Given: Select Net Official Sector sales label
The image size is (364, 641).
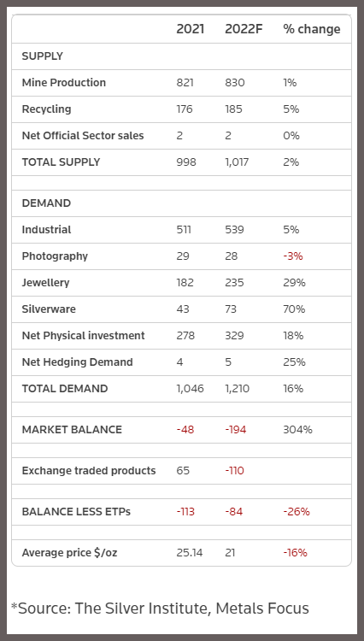Looking at the screenshot, I should (x=83, y=136).
